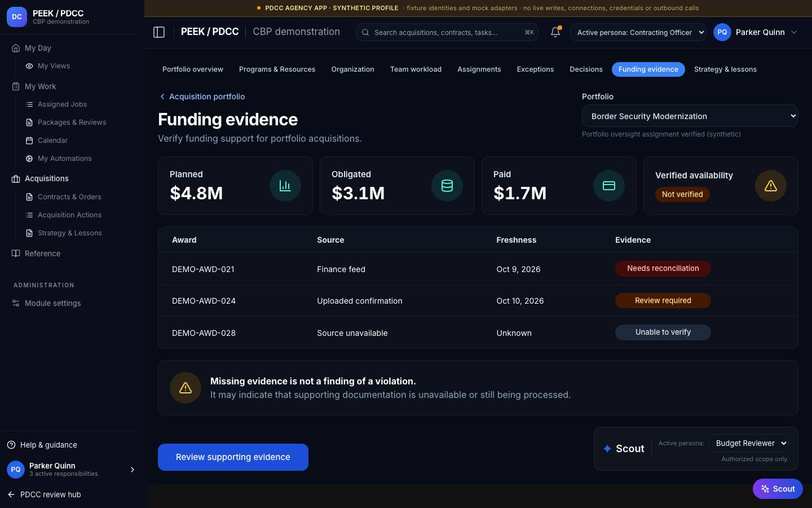Image resolution: width=812 pixels, height=508 pixels.
Task: Open the floating Scout assistant button
Action: pos(778,489)
